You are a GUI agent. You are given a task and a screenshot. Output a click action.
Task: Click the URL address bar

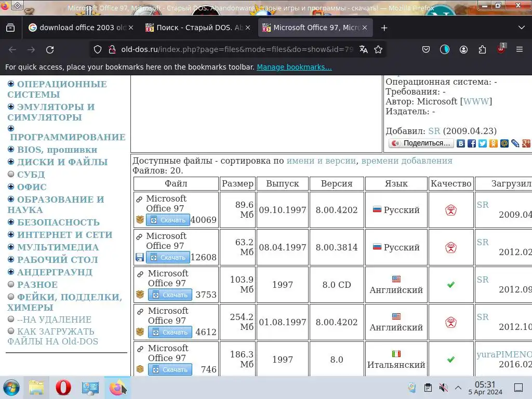pyautogui.click(x=237, y=49)
